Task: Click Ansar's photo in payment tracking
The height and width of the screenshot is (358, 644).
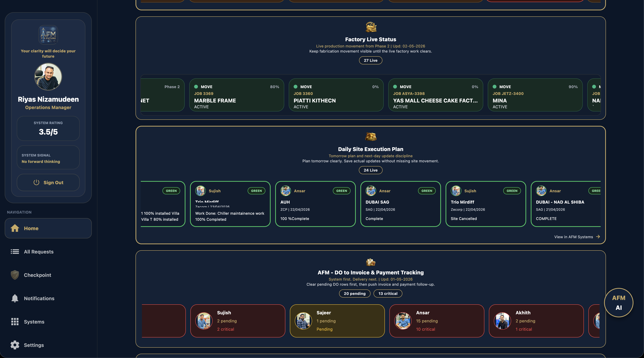Action: tap(403, 321)
